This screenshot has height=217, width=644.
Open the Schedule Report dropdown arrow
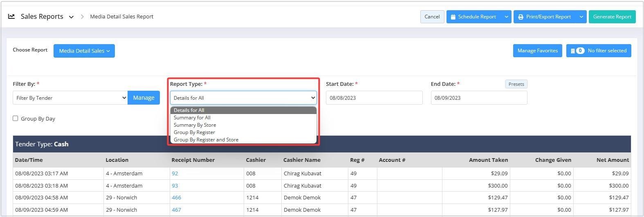click(506, 17)
